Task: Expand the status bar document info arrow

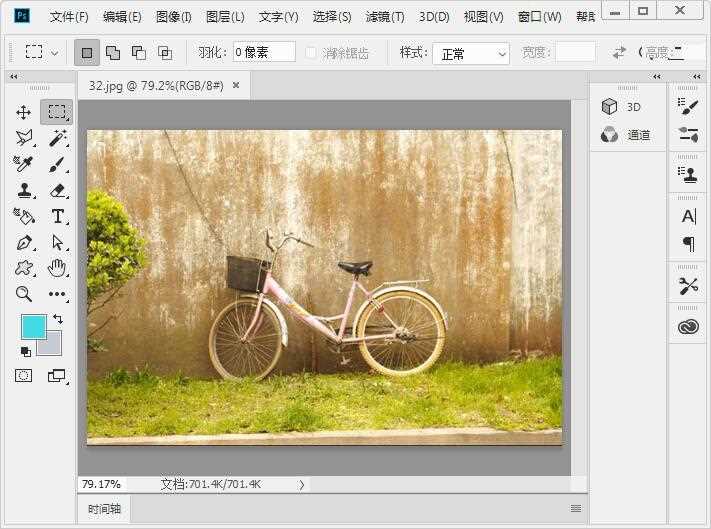Action: (x=302, y=484)
